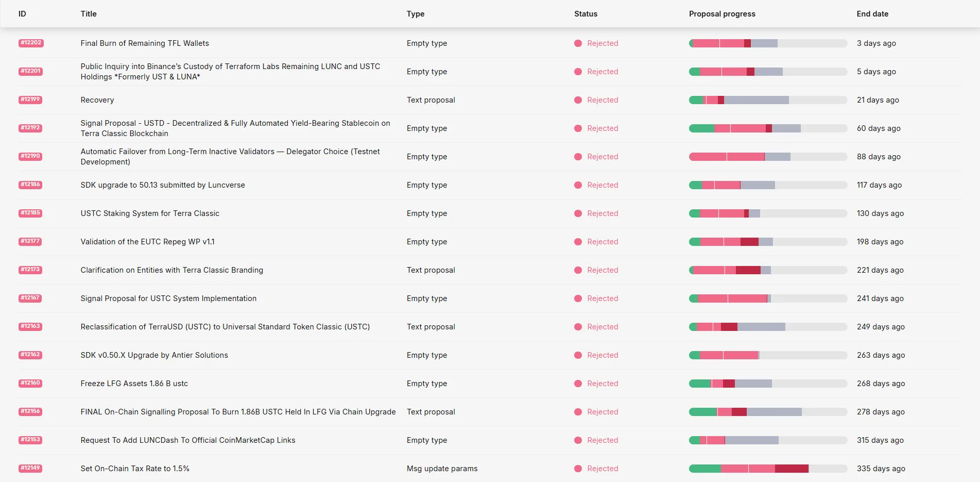
Task: Open Set On-Chain Tax Rate to 1.5% proposal
Action: tap(135, 469)
